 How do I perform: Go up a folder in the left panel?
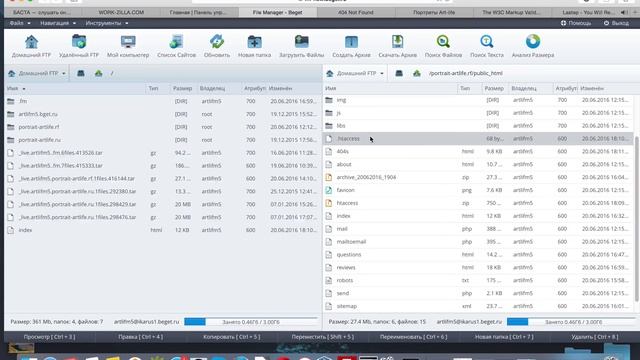tap(98, 73)
